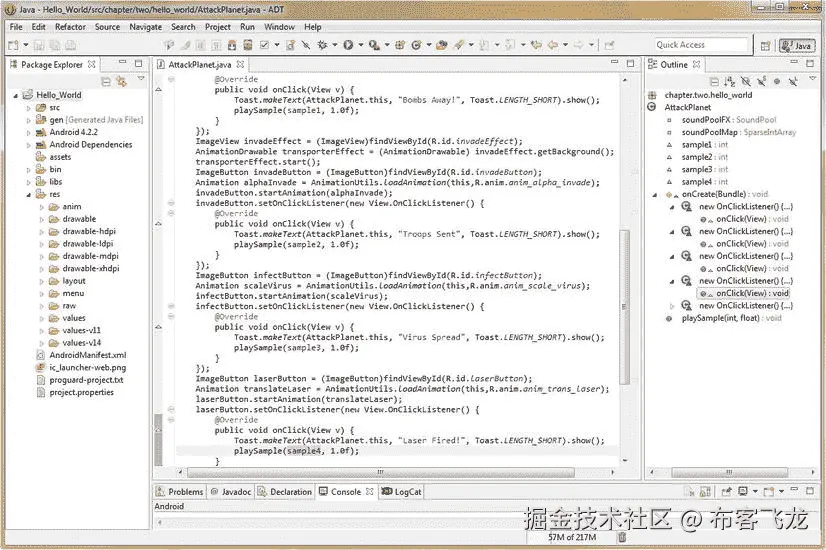
Task: Minimize the Package Explorer view
Action: pos(123,62)
